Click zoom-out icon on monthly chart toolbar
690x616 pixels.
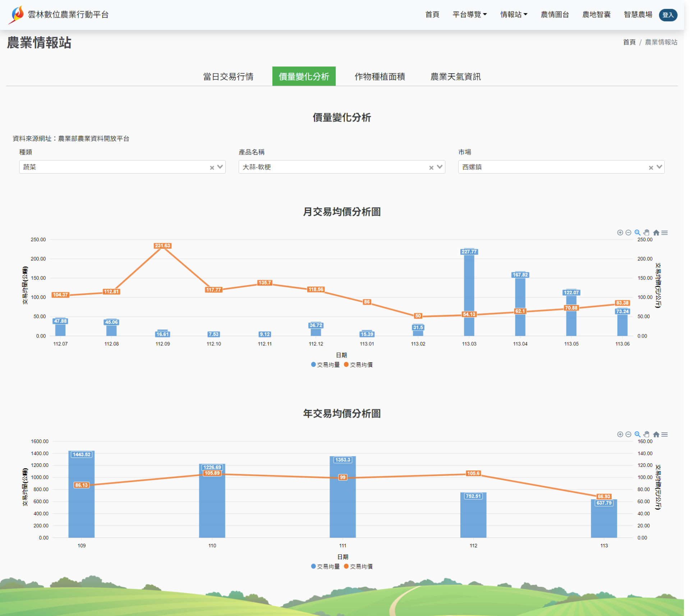coord(628,233)
